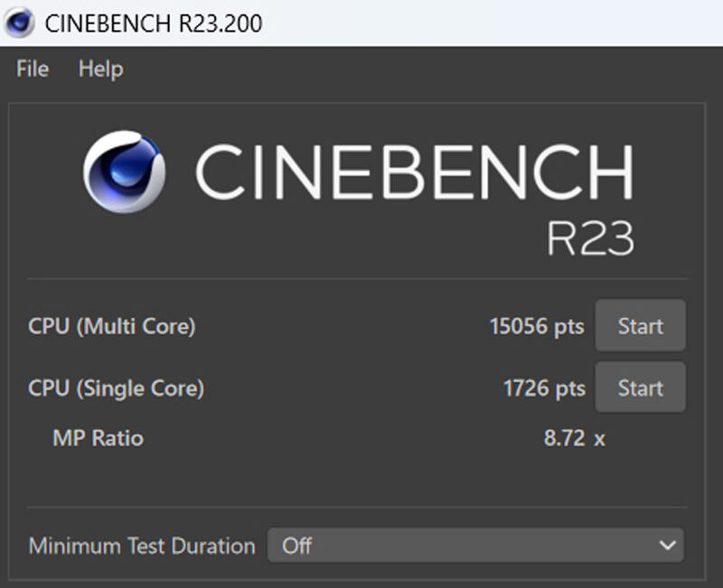Click the large CINEBENCH wordmark
This screenshot has width=723, height=588.
click(415, 172)
